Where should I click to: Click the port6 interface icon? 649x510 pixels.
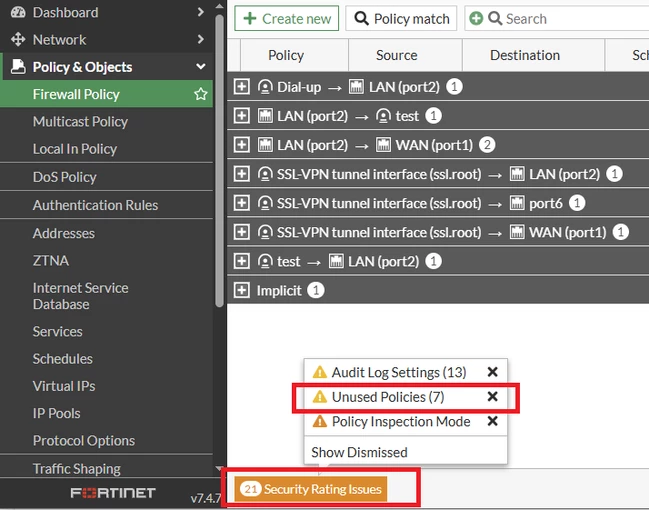[x=517, y=203]
